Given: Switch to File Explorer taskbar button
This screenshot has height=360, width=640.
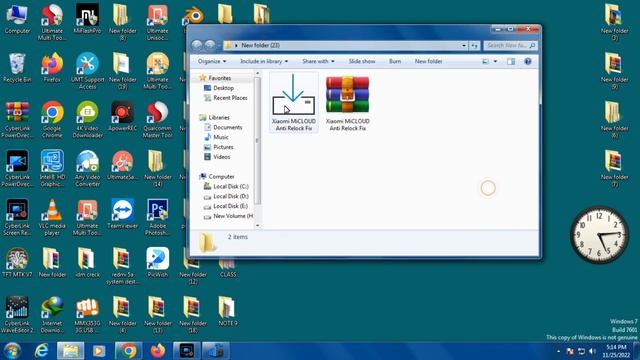Looking at the screenshot, I should 70,351.
